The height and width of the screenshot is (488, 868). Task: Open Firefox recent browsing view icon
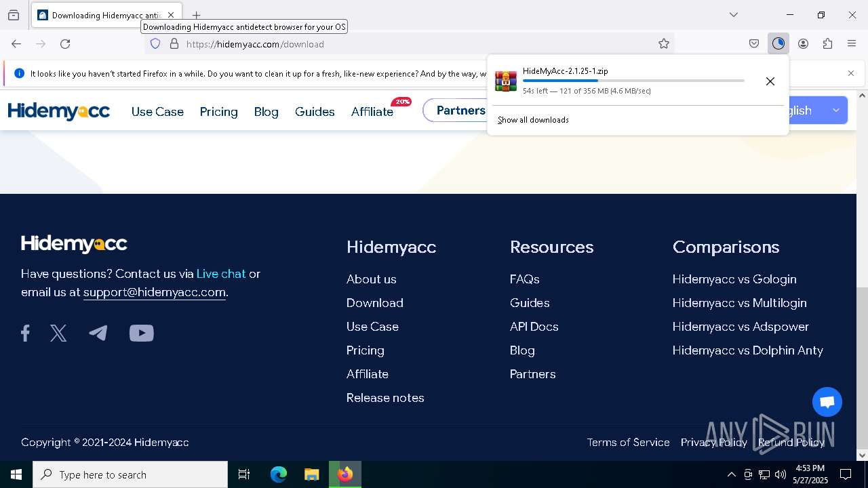(14, 15)
